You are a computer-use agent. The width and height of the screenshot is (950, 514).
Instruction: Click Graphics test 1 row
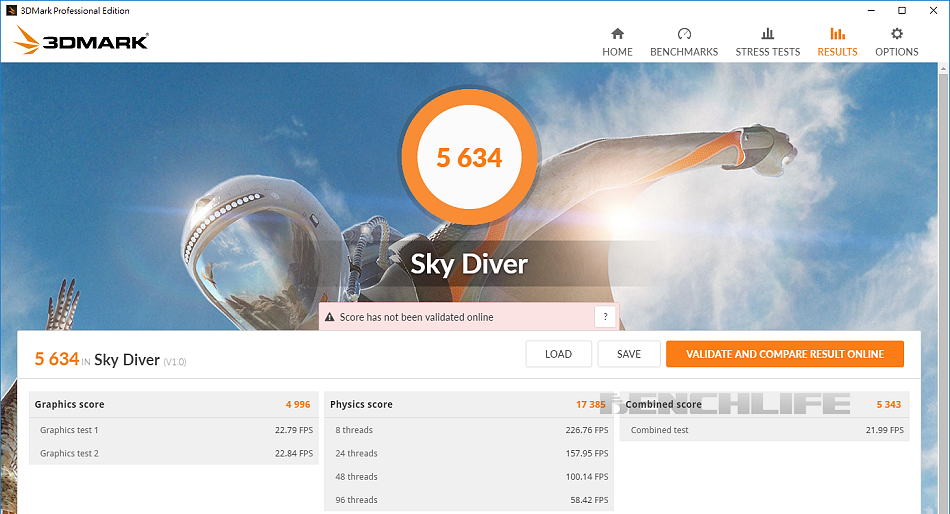coord(173,430)
